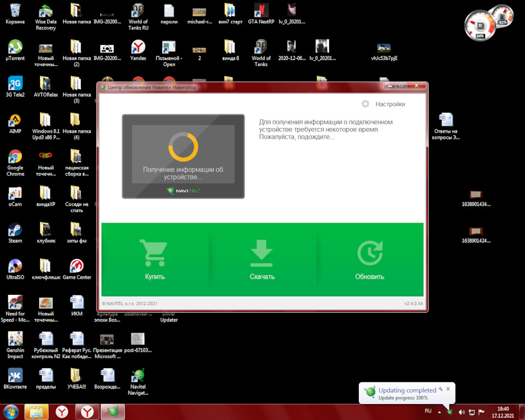Select the Steam desktop shortcut
525x420 pixels.
[15, 233]
